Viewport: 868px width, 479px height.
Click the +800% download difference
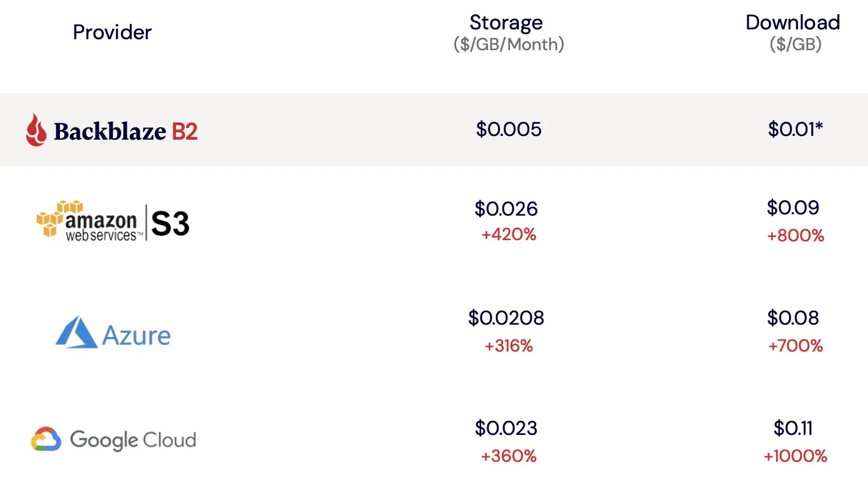point(795,235)
